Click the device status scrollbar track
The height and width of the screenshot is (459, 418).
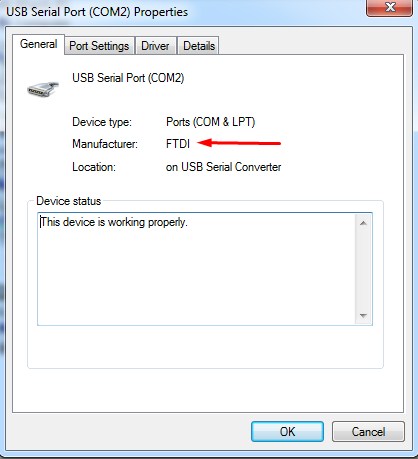363,269
